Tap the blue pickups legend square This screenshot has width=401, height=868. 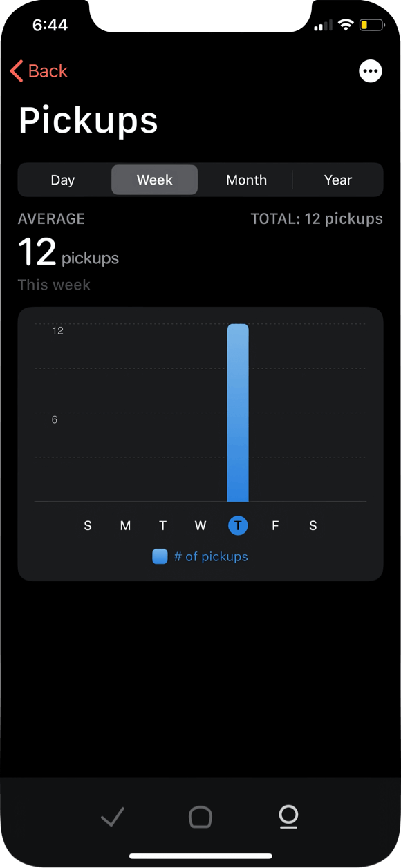point(160,556)
